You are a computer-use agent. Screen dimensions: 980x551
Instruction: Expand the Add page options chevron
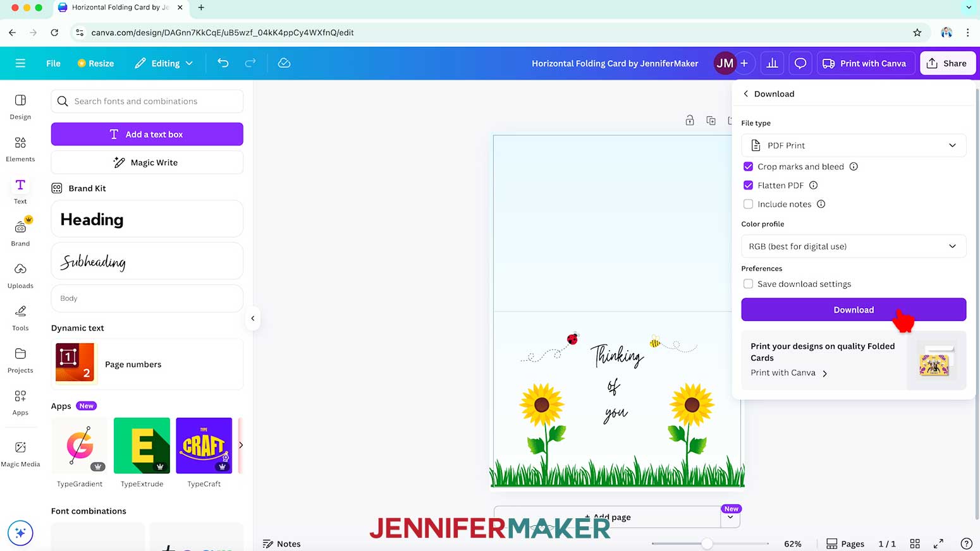(730, 517)
